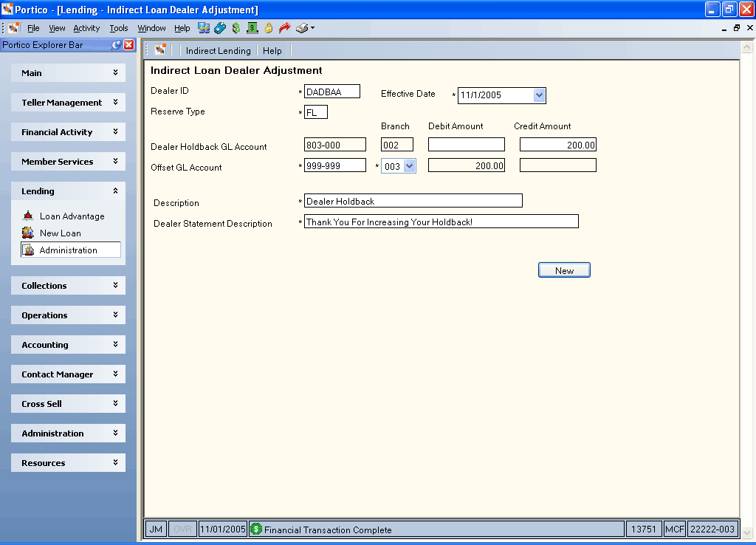
Task: Click the pin icon on Portico Explorer Bar
Action: (x=116, y=45)
